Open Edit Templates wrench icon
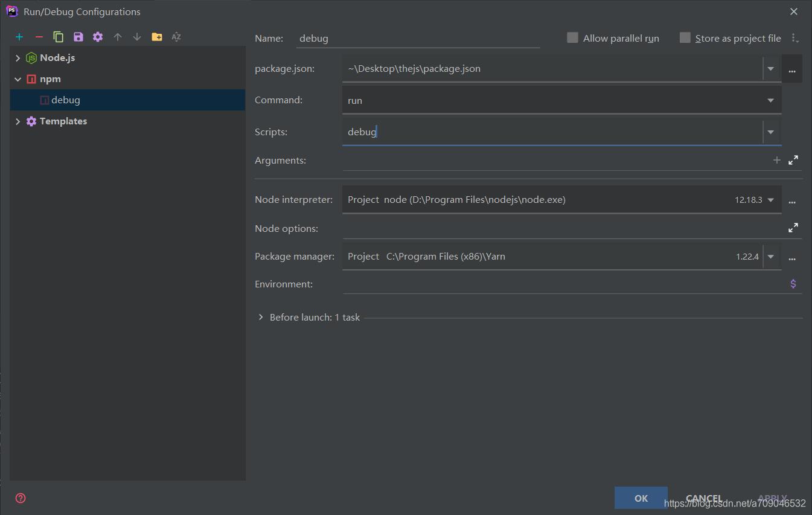 tap(98, 37)
